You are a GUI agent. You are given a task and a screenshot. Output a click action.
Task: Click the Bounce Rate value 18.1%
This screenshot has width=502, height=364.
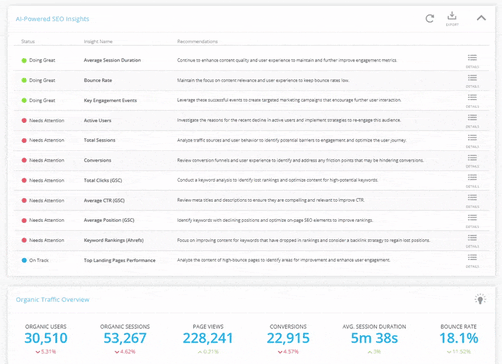click(x=459, y=338)
